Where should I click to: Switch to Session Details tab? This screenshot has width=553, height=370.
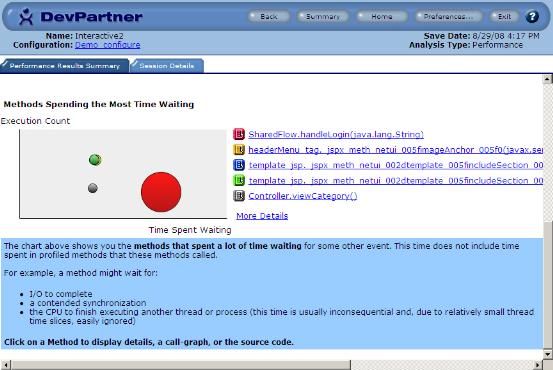[x=166, y=66]
